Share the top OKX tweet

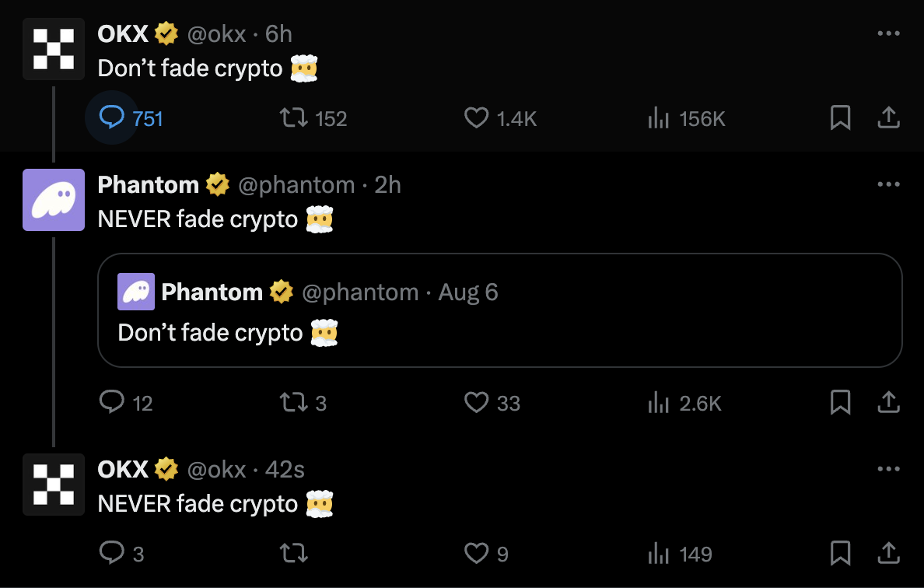coord(889,118)
